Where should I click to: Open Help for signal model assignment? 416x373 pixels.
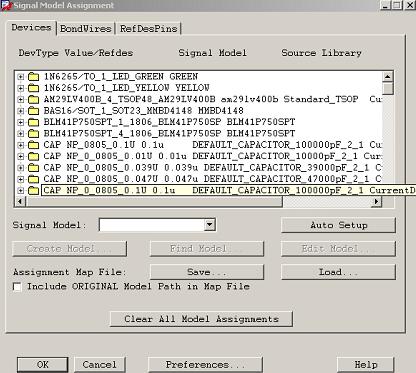pos(365,365)
